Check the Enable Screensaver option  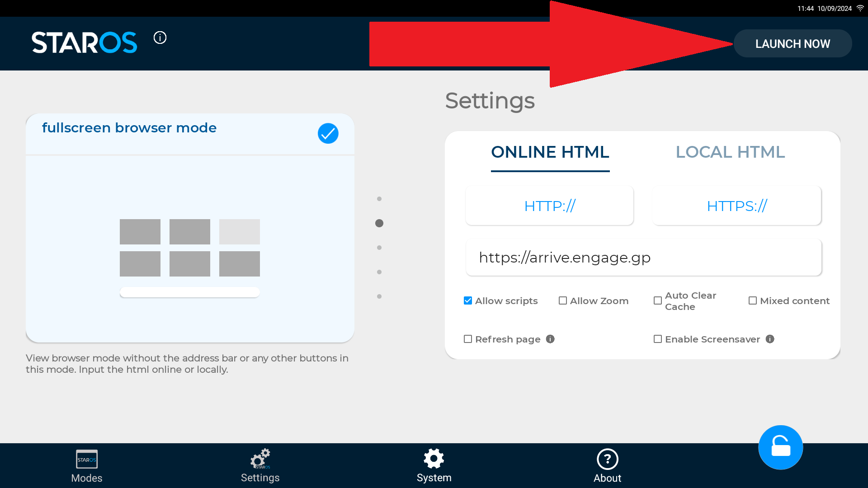point(658,339)
